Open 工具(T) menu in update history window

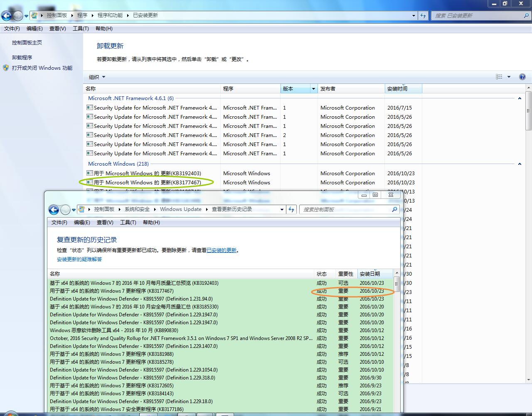tap(128, 223)
